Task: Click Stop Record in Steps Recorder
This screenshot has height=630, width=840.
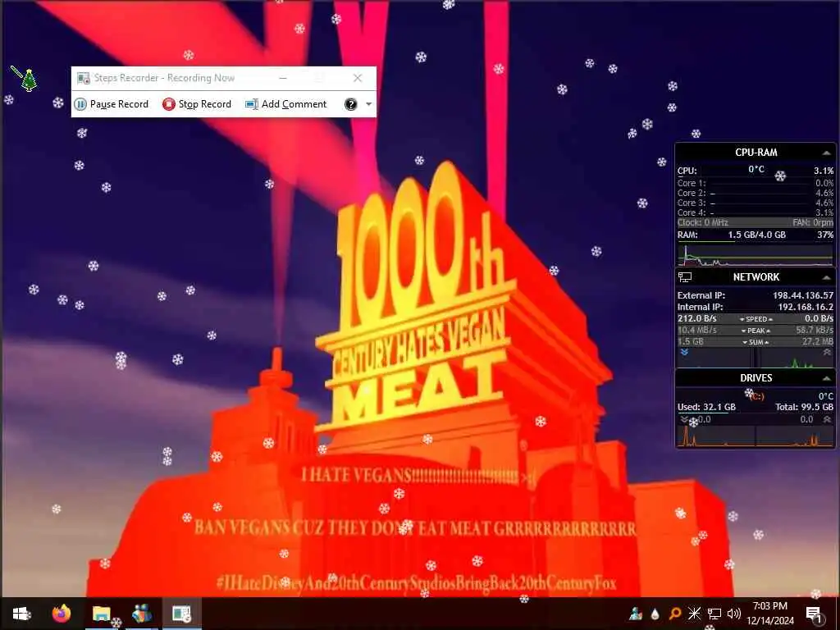Action: tap(197, 104)
